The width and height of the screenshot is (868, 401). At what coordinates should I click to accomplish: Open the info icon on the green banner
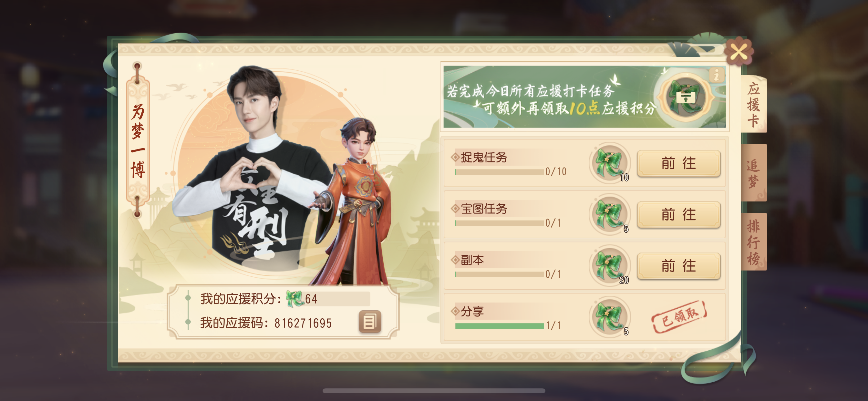(x=716, y=75)
